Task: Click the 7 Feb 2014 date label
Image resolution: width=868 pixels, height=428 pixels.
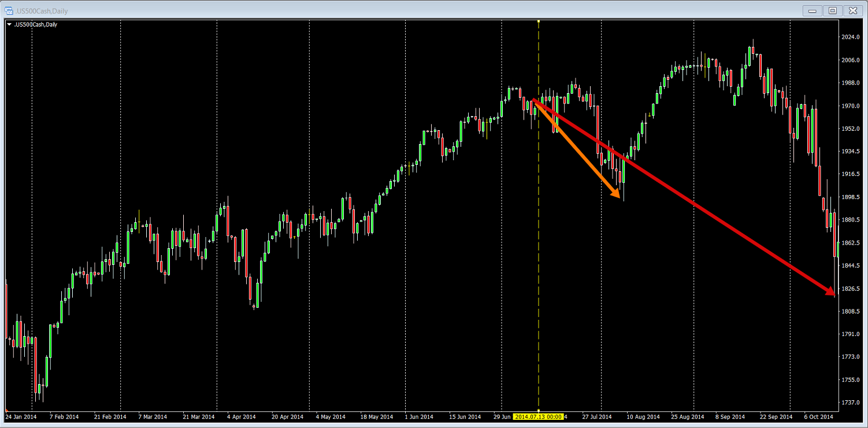Action: point(64,416)
